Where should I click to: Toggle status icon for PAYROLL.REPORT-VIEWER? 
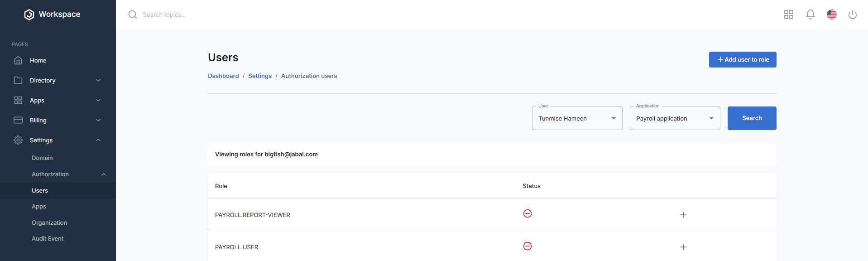[527, 213]
